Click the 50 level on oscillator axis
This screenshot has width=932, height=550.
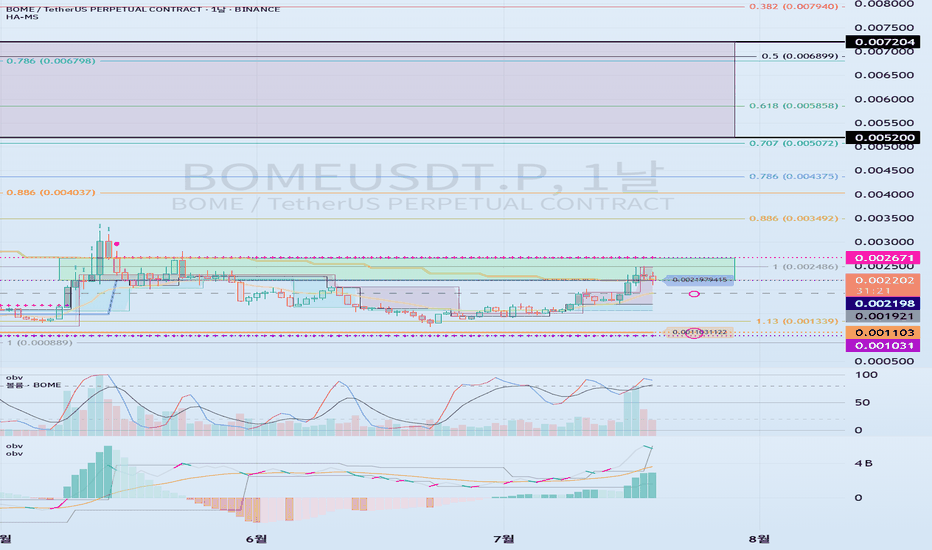tap(862, 403)
